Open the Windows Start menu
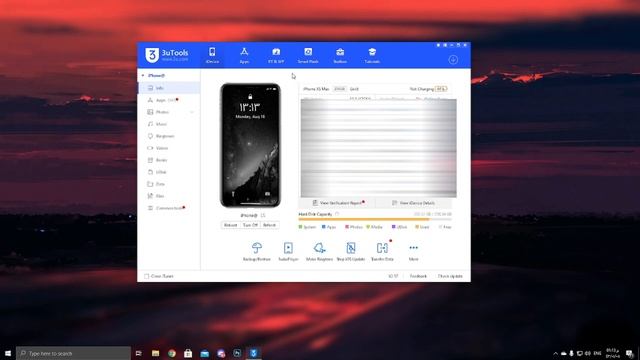The width and height of the screenshot is (640, 360). (x=8, y=353)
